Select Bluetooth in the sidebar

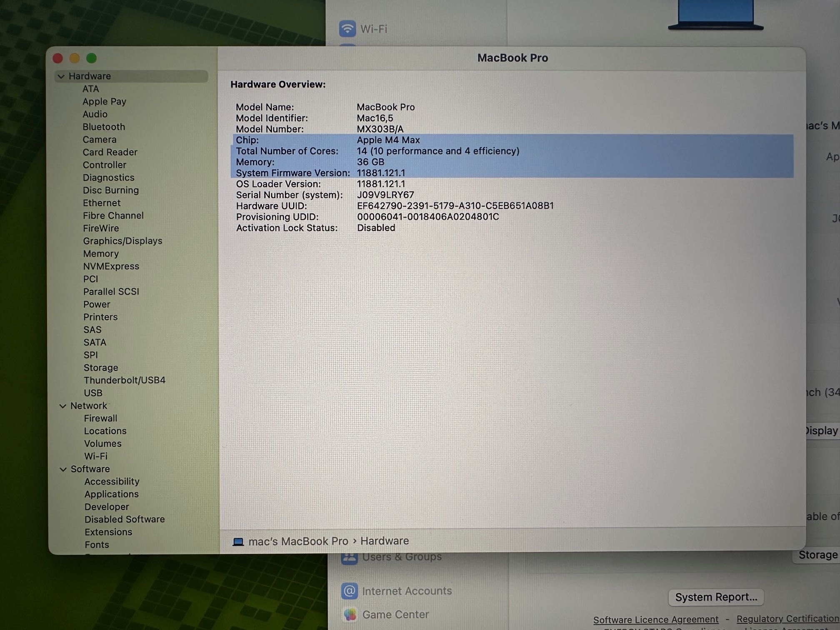[x=104, y=127]
